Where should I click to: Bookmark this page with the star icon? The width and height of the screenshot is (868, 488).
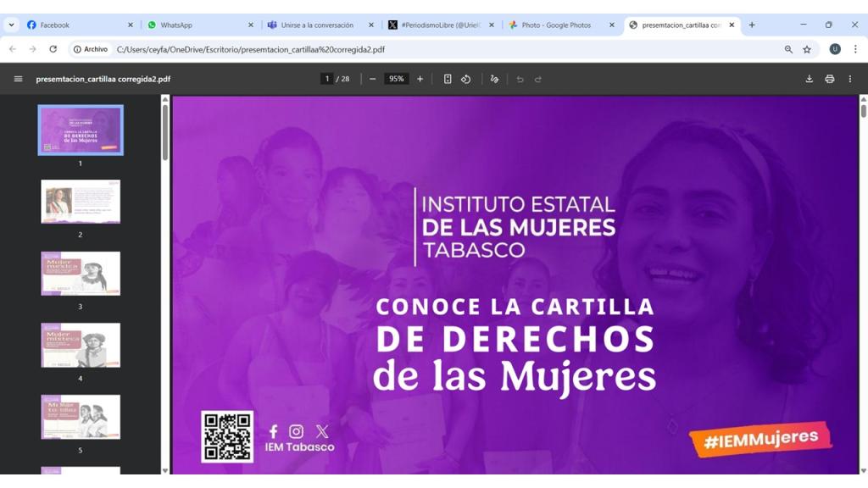807,49
